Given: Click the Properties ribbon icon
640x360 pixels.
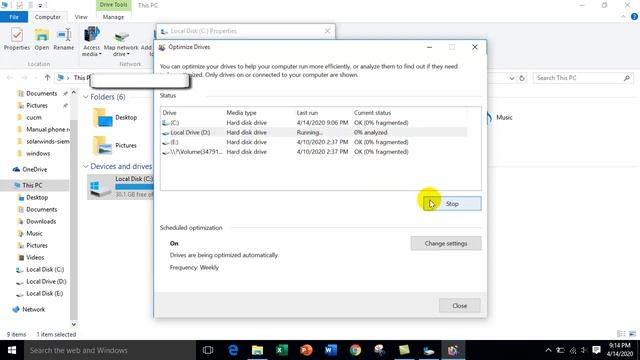Looking at the screenshot, I should [x=17, y=40].
